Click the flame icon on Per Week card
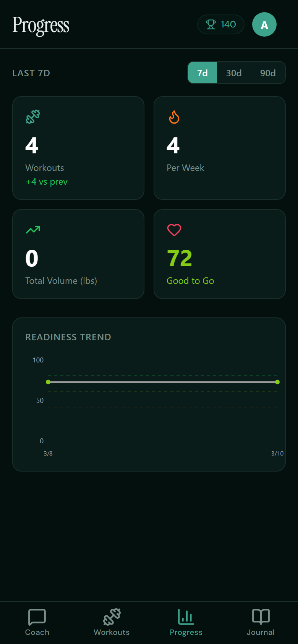The image size is (298, 644). [x=174, y=117]
